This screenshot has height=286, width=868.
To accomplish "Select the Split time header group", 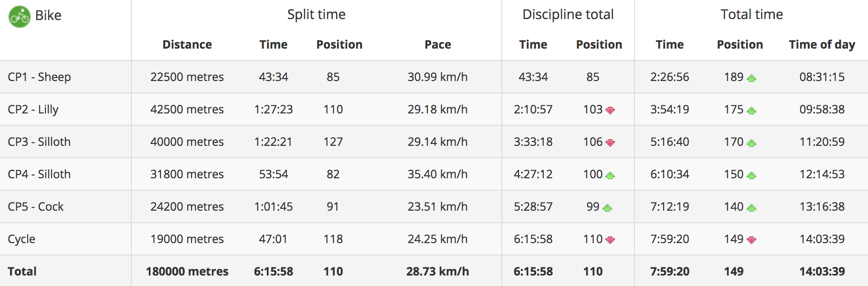I will pyautogui.click(x=316, y=15).
